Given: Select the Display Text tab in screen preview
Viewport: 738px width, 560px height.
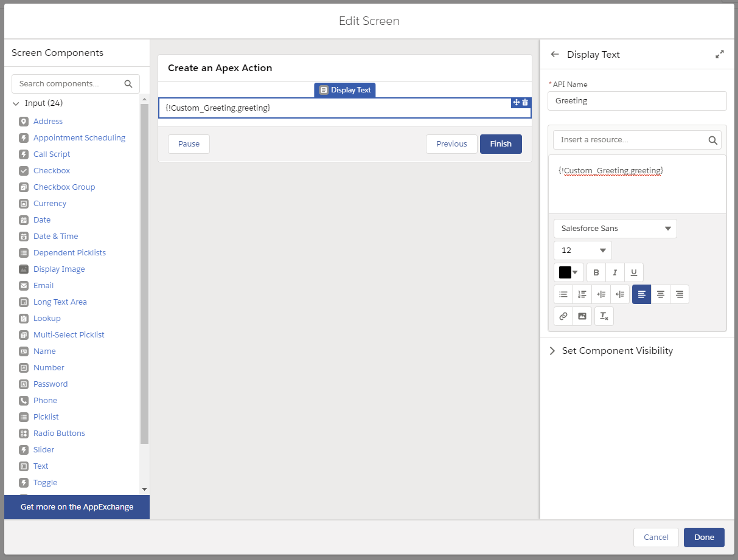Looking at the screenshot, I should click(x=344, y=89).
